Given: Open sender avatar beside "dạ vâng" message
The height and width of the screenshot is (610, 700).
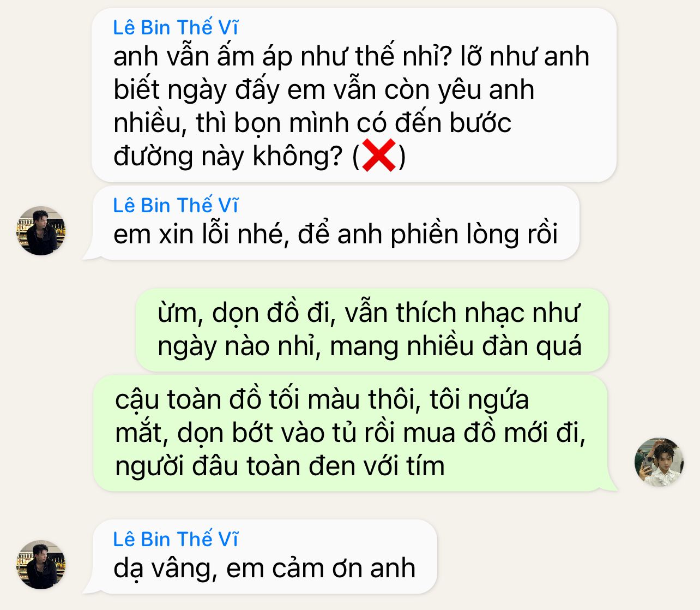Looking at the screenshot, I should 41,565.
